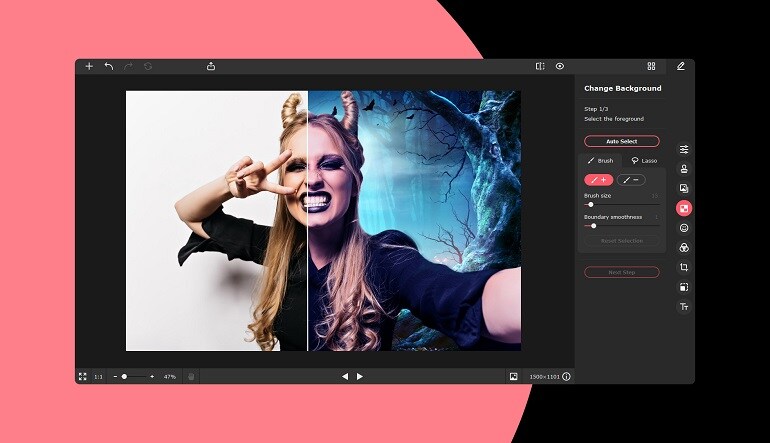The image size is (770, 443).
Task: Open the face retouch smiley icon
Action: click(x=684, y=228)
